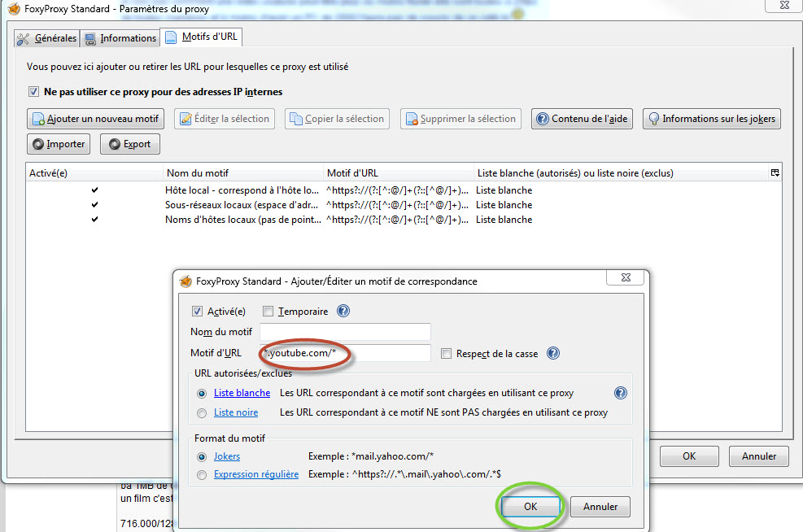This screenshot has height=532, width=803.
Task: Toggle 'Ne pas utiliser ce proxy pour des adresses IP internes'
Action: 33,92
